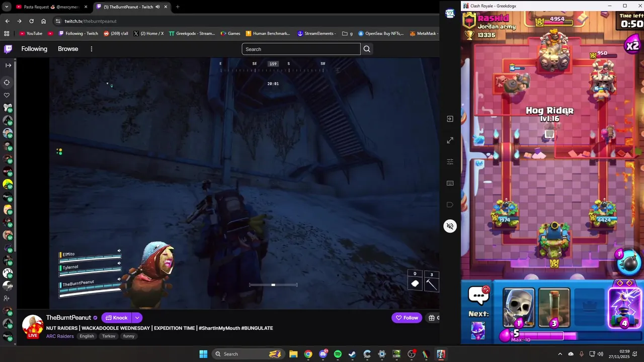Viewport: 644px width, 362px height.
Task: Show hidden system tray icons
Action: (560, 354)
